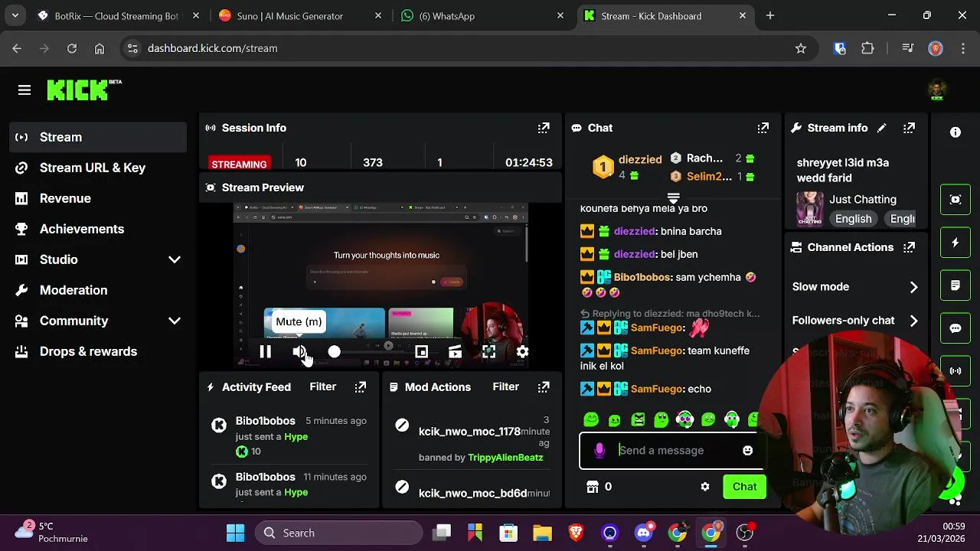This screenshot has height=551, width=980.
Task: Go to Stream in sidebar
Action: click(99, 137)
